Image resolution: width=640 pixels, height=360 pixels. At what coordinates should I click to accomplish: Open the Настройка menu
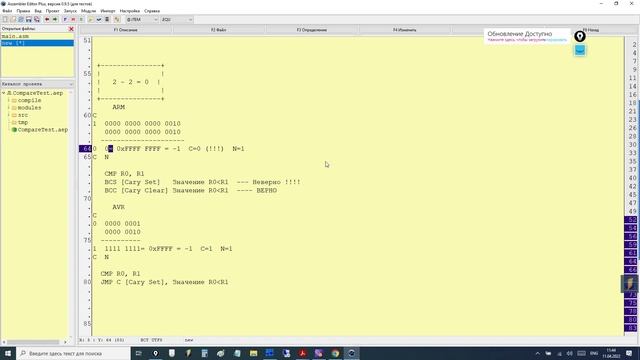click(130, 11)
